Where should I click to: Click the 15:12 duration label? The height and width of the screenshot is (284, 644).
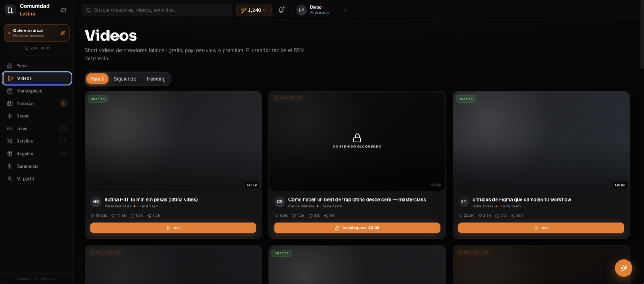[252, 185]
